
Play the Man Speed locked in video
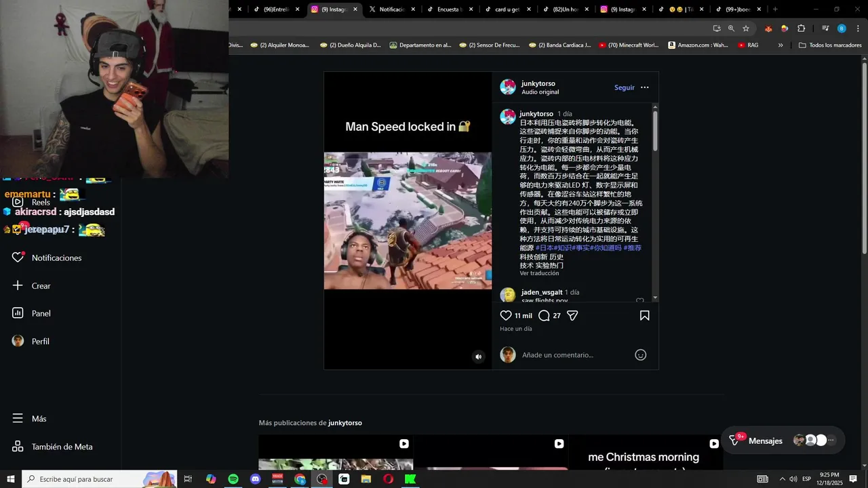(x=408, y=220)
